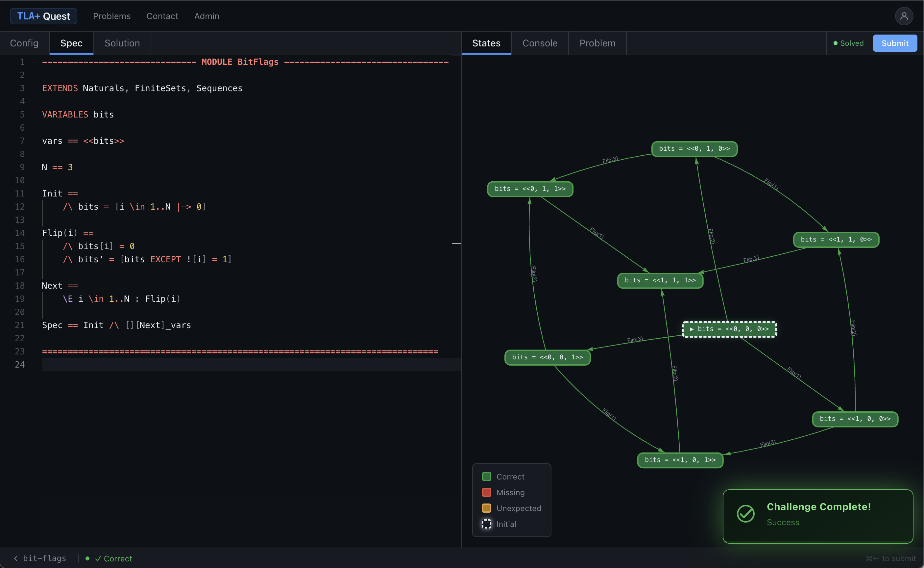Open the Problem tab
The image size is (924, 568).
[x=597, y=43]
